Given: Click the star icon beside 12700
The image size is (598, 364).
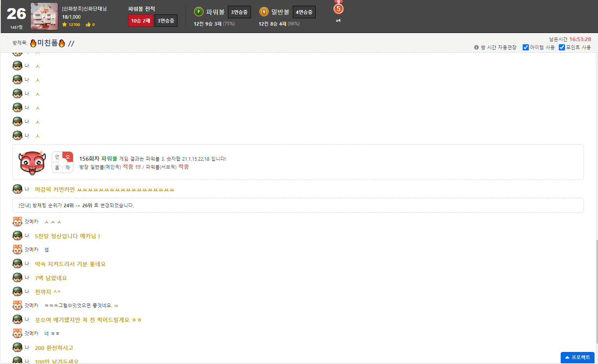Looking at the screenshot, I should [64, 24].
